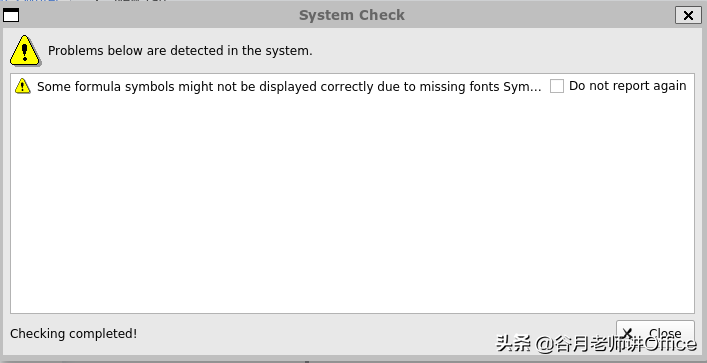Click the X icon inside the Close button
The width and height of the screenshot is (707, 363).
pos(627,333)
